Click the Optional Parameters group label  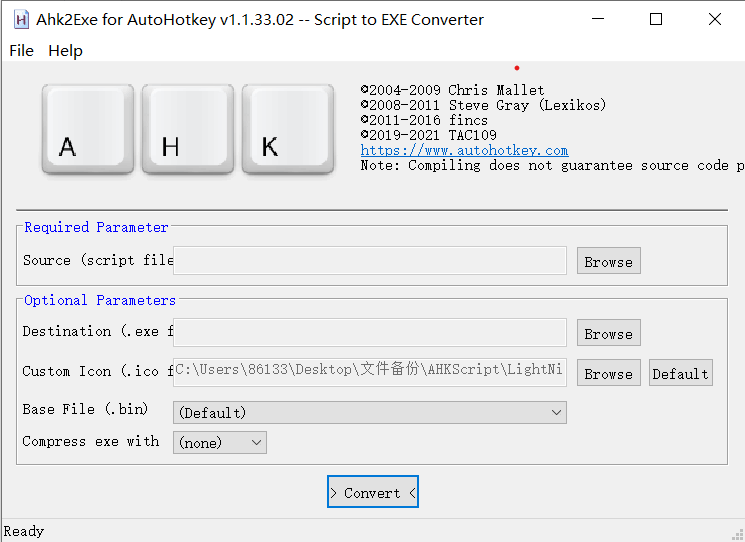point(100,300)
